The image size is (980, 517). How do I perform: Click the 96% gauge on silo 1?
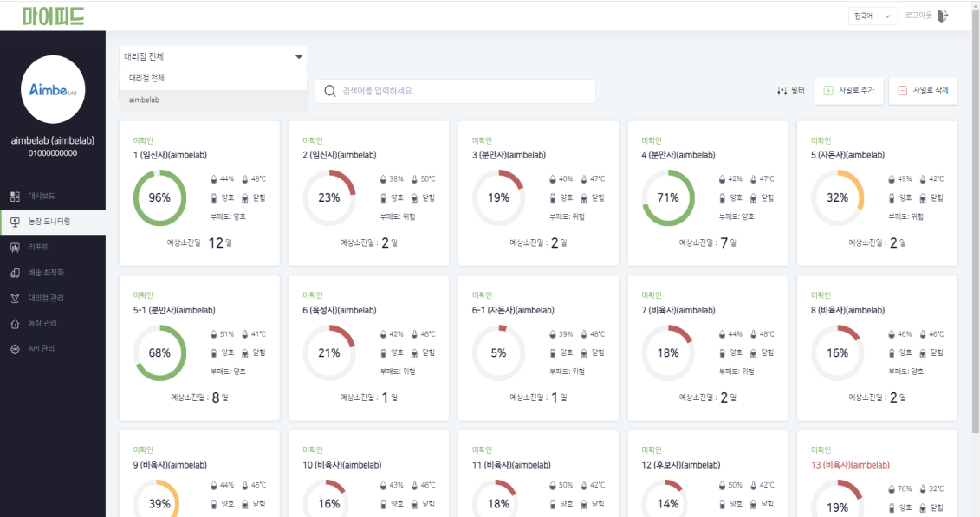[x=159, y=198]
